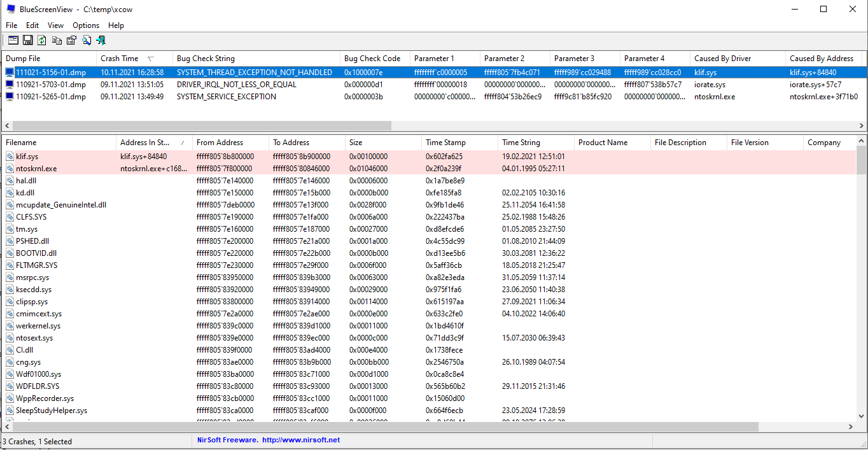868x450 pixels.
Task: Click the lower pane horizontal scrollbar
Action: click(x=429, y=426)
